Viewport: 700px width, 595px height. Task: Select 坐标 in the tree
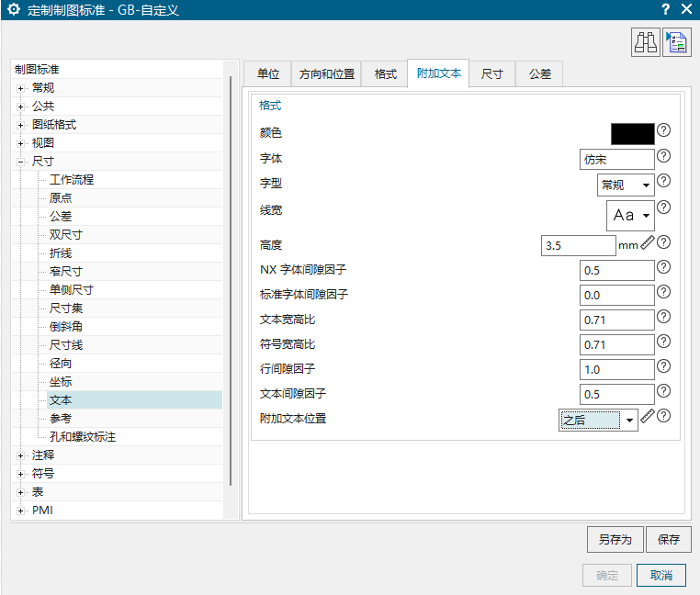(61, 382)
